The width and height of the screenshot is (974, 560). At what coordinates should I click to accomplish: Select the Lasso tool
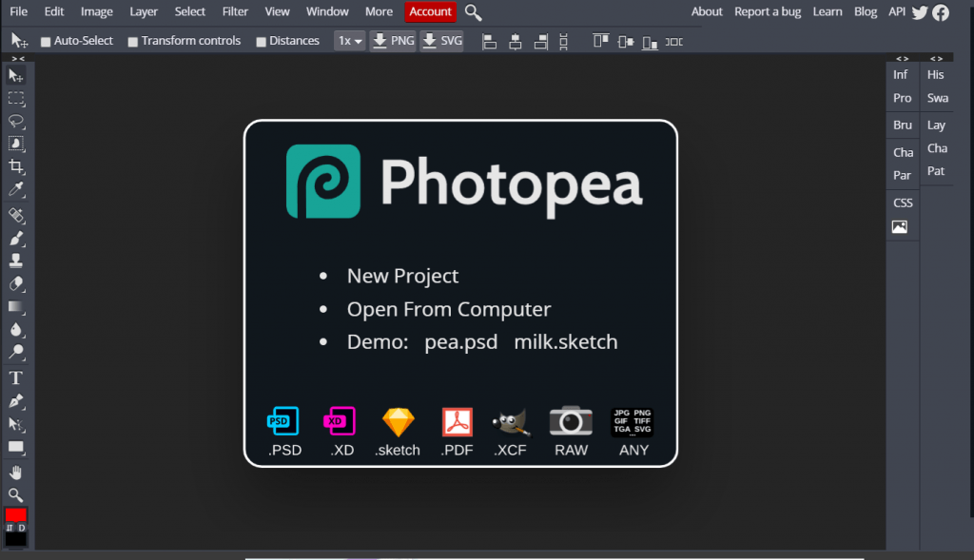pos(16,121)
